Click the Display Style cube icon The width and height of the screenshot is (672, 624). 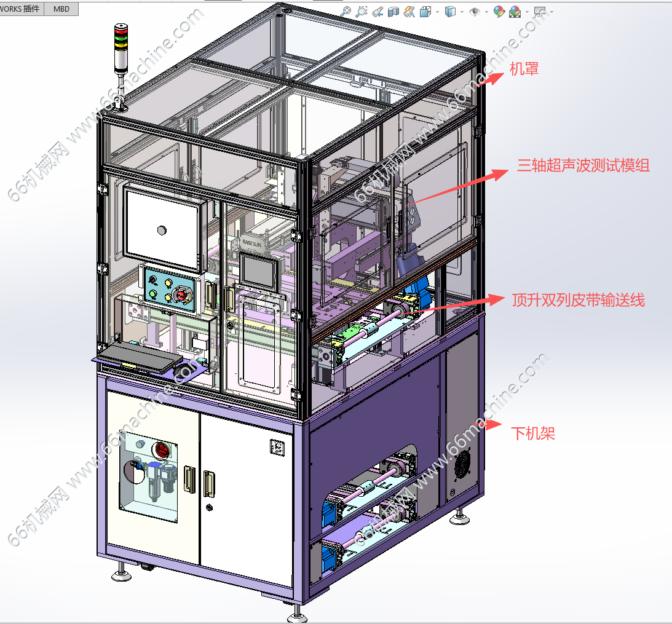point(451,11)
